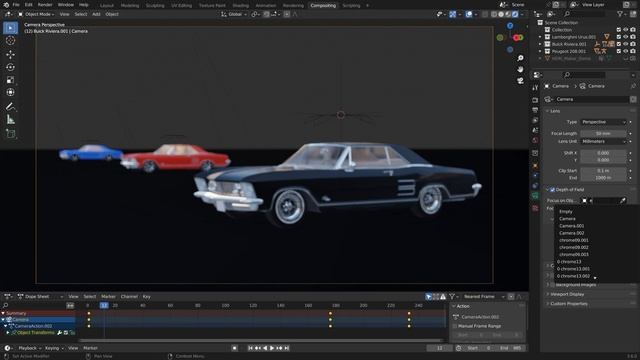Open the Keying popover
This screenshot has height=360, width=640.
tap(54, 348)
